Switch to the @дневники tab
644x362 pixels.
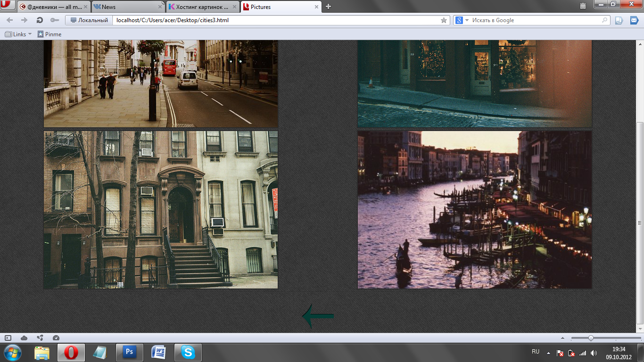point(51,7)
